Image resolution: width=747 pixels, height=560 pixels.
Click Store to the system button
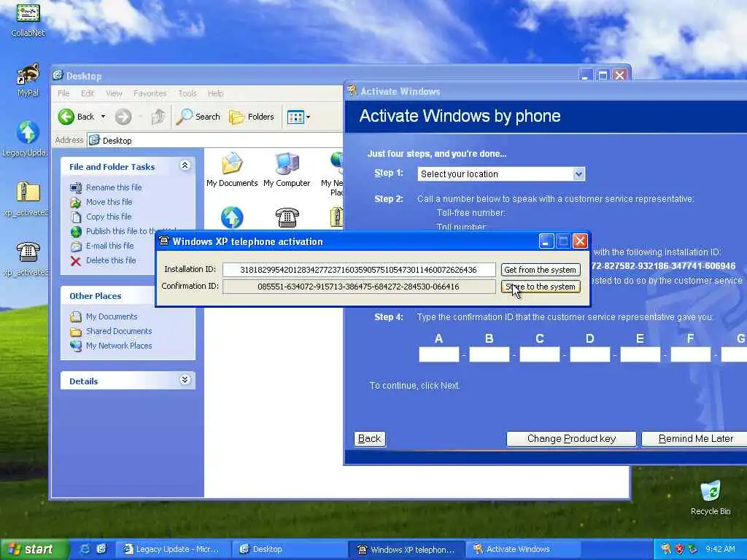541,286
